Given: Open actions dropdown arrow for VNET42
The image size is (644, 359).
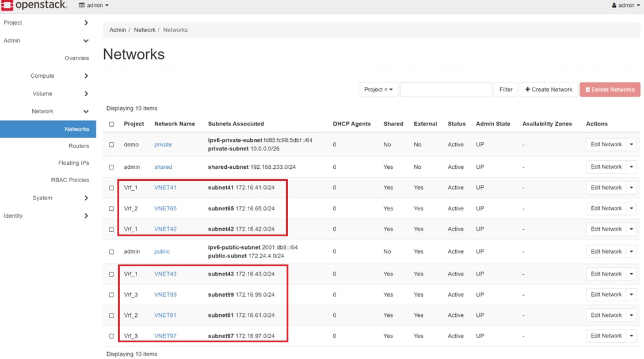Looking at the screenshot, I should [632, 229].
